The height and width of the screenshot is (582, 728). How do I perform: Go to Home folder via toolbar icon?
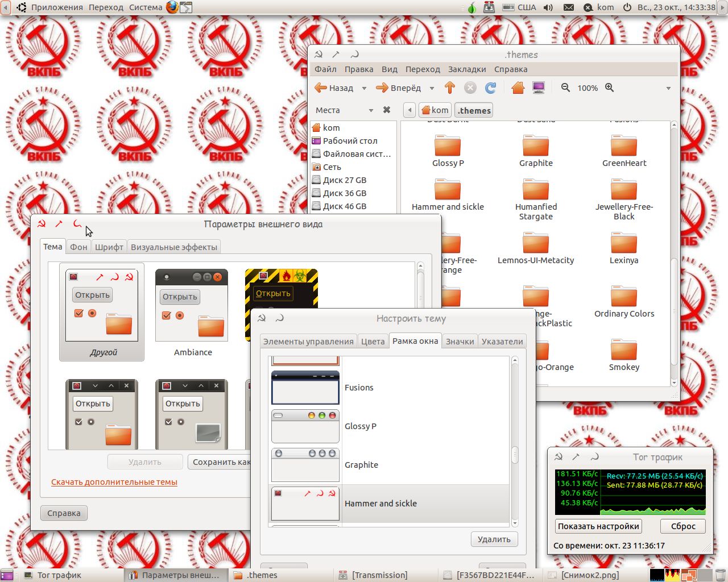518,88
